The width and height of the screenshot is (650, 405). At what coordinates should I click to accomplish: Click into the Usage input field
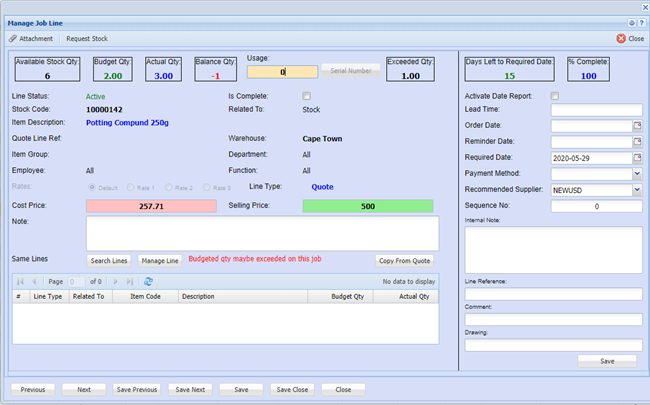[x=283, y=72]
